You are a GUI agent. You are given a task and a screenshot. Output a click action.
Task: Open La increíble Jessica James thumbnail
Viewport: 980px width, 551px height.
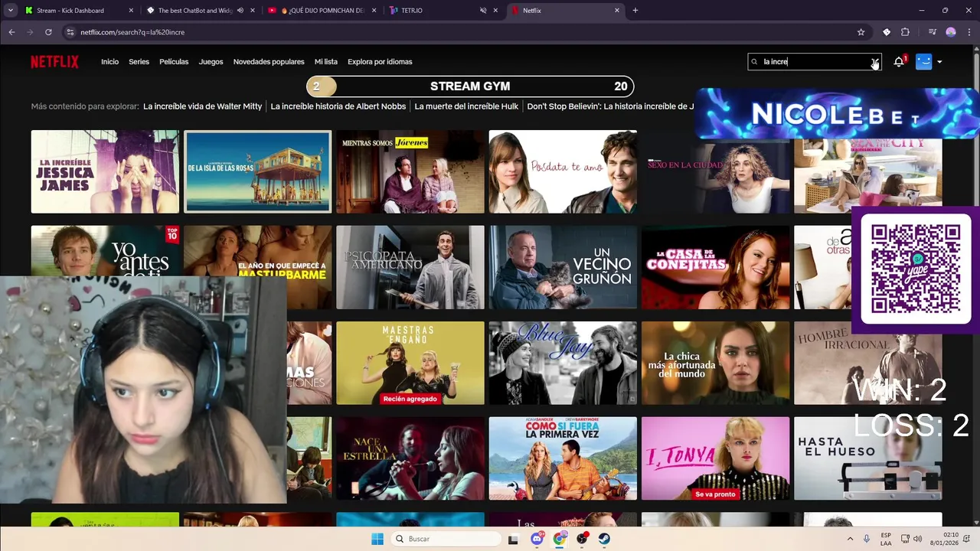[105, 171]
